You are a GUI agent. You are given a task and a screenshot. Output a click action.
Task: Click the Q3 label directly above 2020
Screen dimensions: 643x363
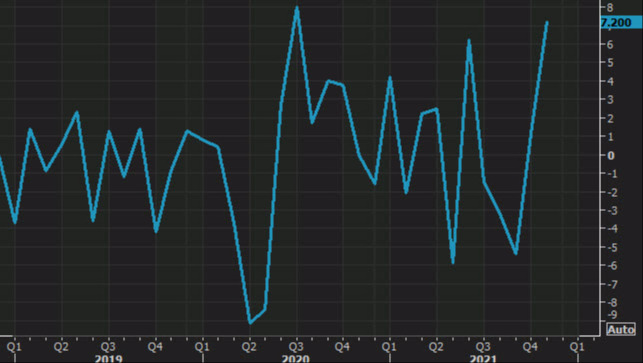tap(295, 347)
